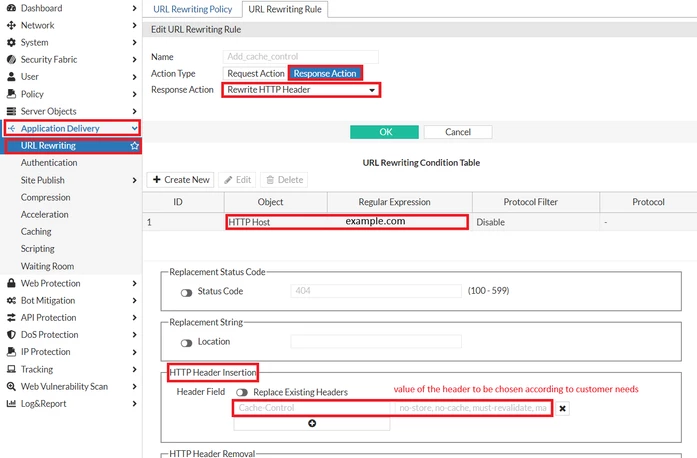Click the Dashboard gauge icon
The width and height of the screenshot is (697, 458).
click(11, 8)
